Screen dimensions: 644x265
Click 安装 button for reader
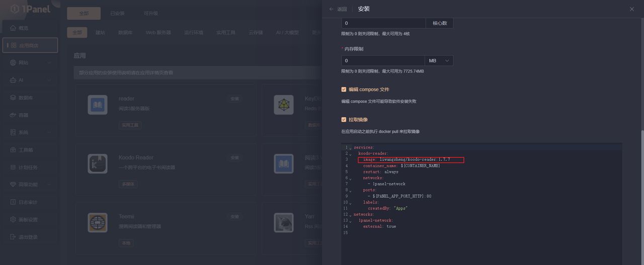pos(235,99)
